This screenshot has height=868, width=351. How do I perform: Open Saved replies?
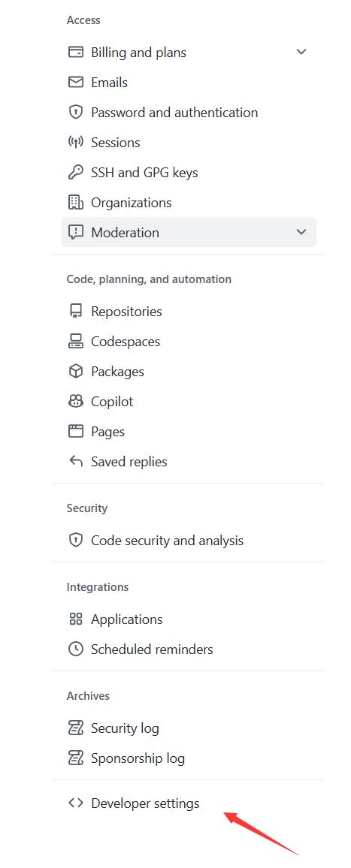pos(189,461)
